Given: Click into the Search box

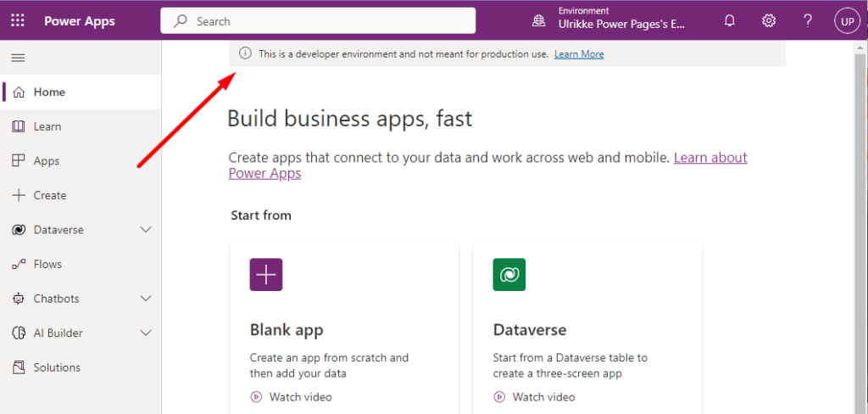Looking at the screenshot, I should pyautogui.click(x=318, y=21).
